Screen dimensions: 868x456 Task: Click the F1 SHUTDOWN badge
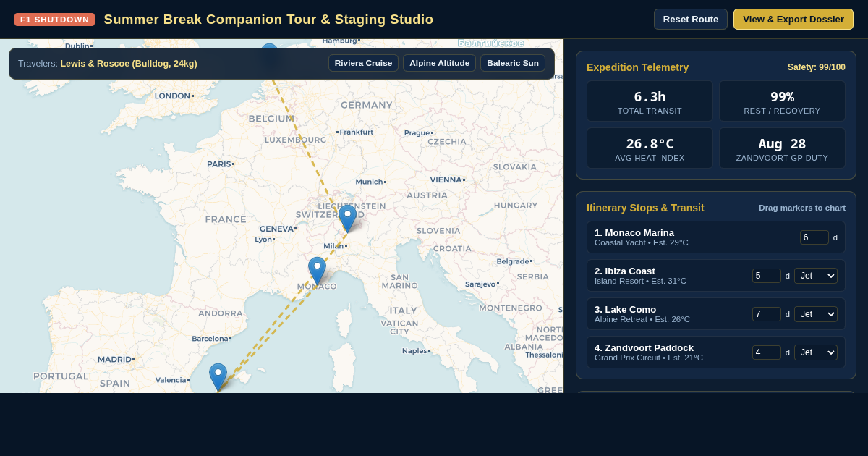click(x=54, y=20)
